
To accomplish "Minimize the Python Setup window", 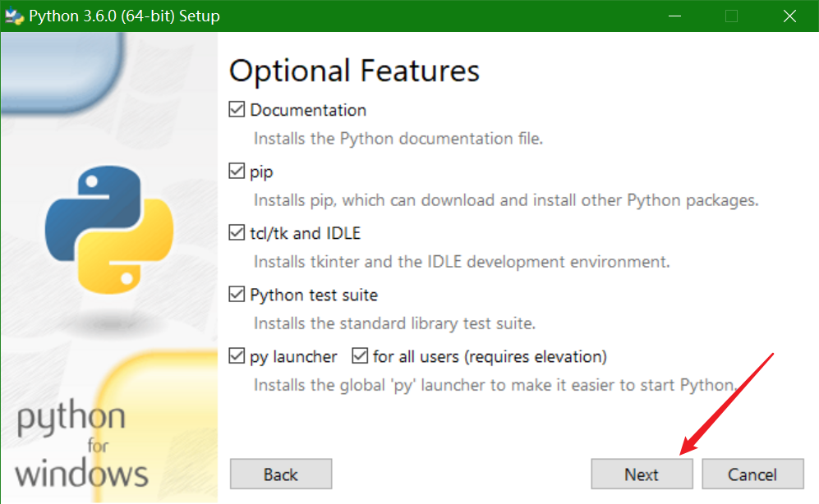I will (674, 16).
